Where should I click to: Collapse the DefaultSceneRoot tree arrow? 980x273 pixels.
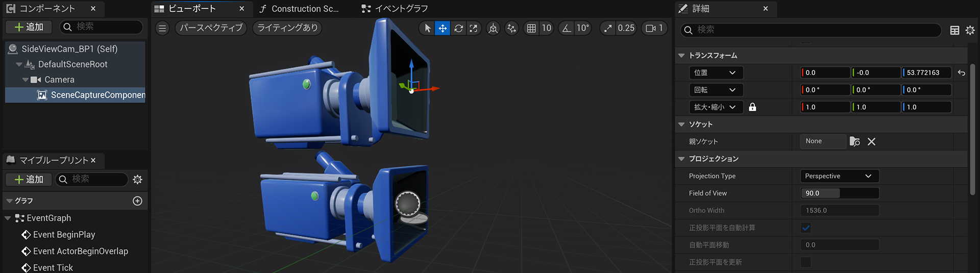pos(19,64)
